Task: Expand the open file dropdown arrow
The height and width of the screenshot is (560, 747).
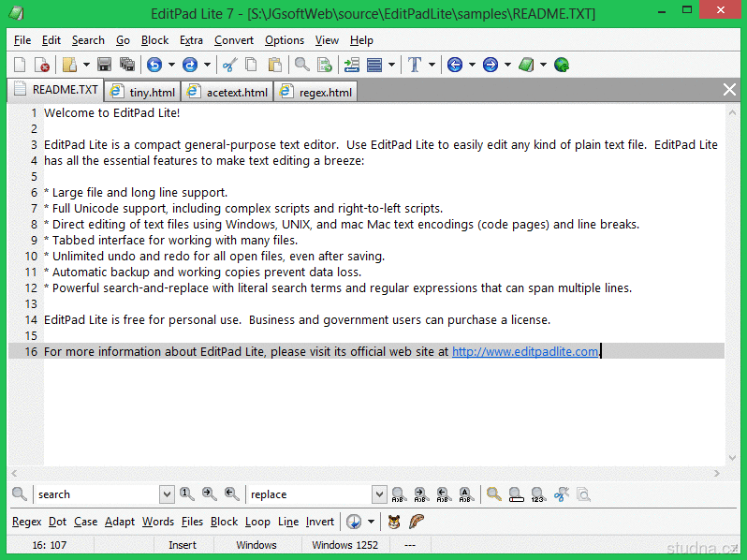Action: (x=86, y=65)
